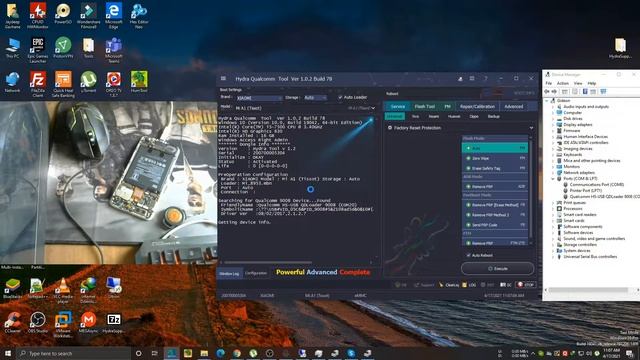
Task: Open Device Manager Action menu
Action: click(x=562, y=83)
